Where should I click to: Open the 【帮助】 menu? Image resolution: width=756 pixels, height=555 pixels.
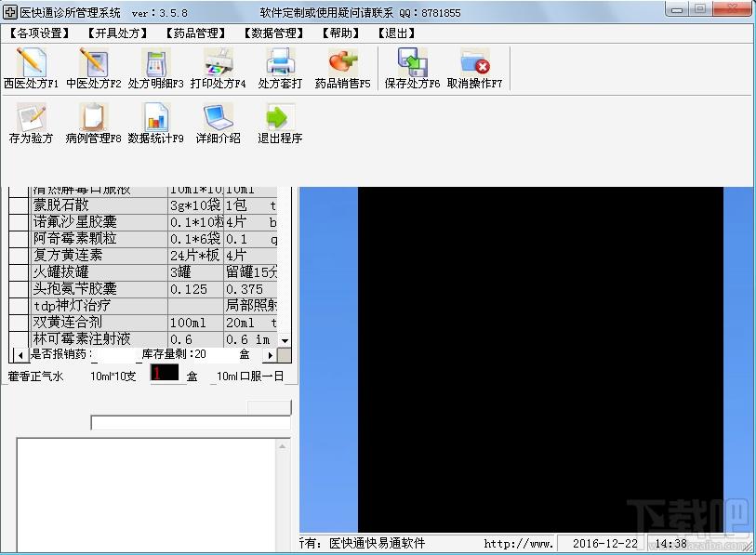click(340, 33)
